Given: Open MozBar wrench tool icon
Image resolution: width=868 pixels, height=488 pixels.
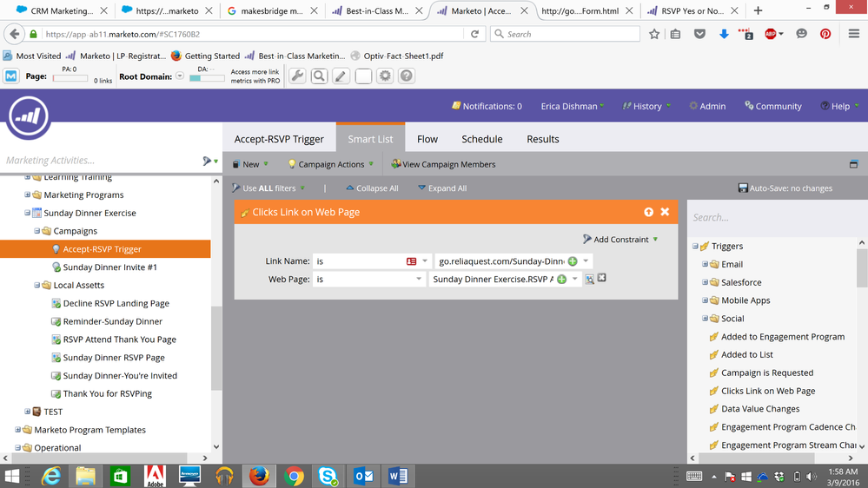Looking at the screenshot, I should [x=297, y=76].
